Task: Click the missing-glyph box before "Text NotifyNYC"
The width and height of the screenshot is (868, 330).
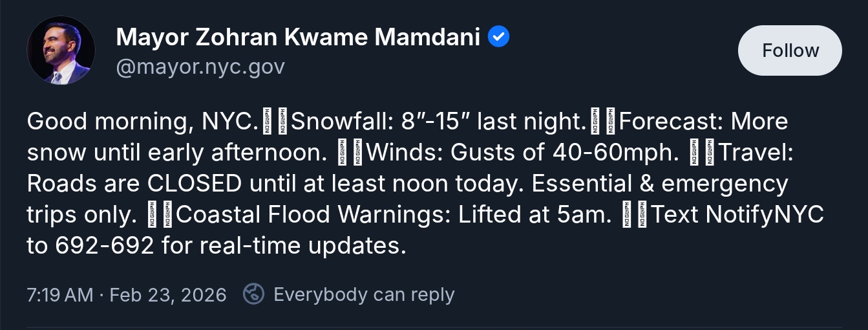Action: 641,215
